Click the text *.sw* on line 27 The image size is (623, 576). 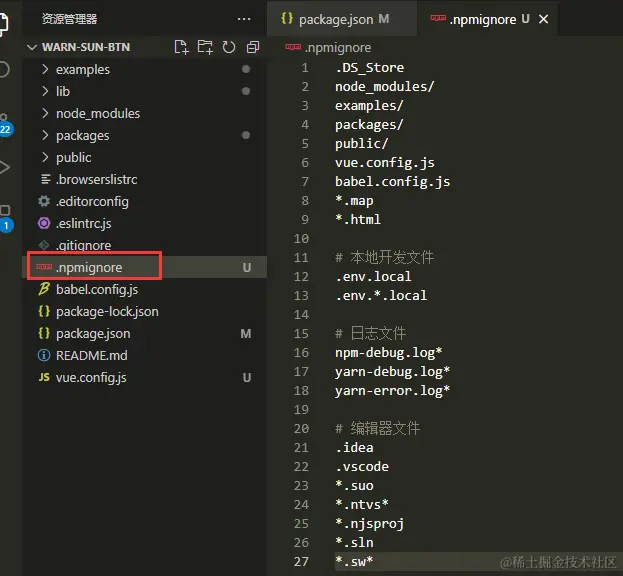354,562
